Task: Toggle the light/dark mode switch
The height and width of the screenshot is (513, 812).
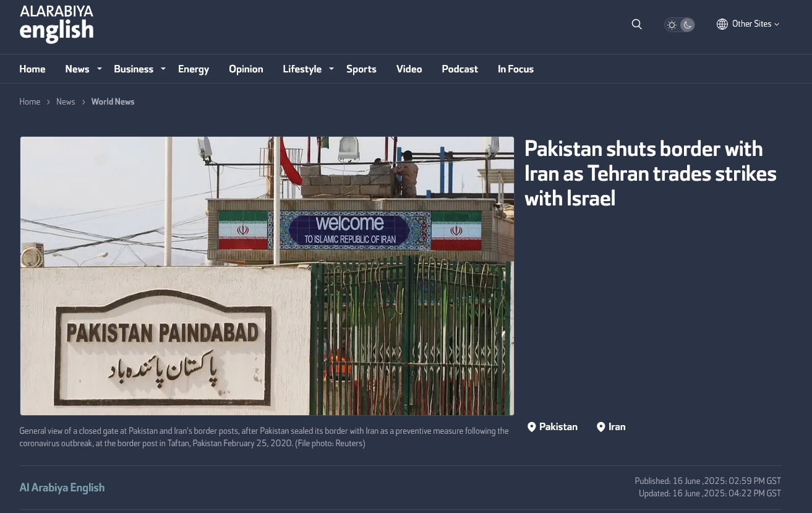Action: (679, 25)
